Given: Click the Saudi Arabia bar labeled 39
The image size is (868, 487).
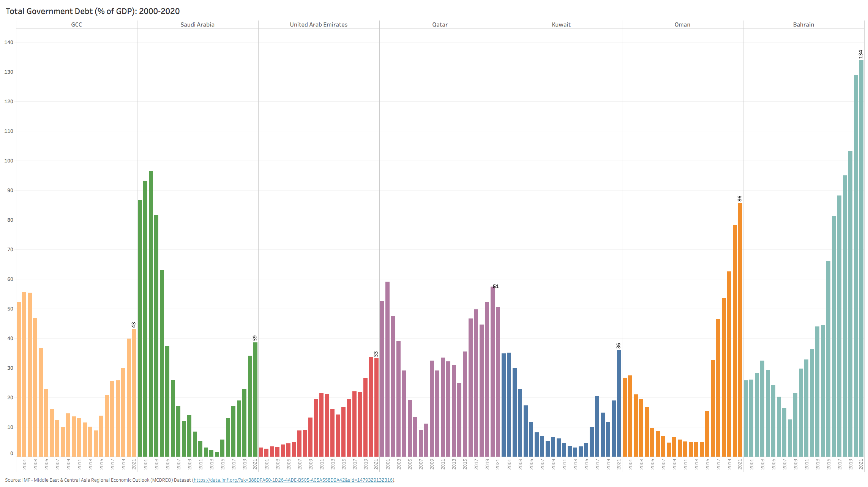Looking at the screenshot, I should (255, 399).
